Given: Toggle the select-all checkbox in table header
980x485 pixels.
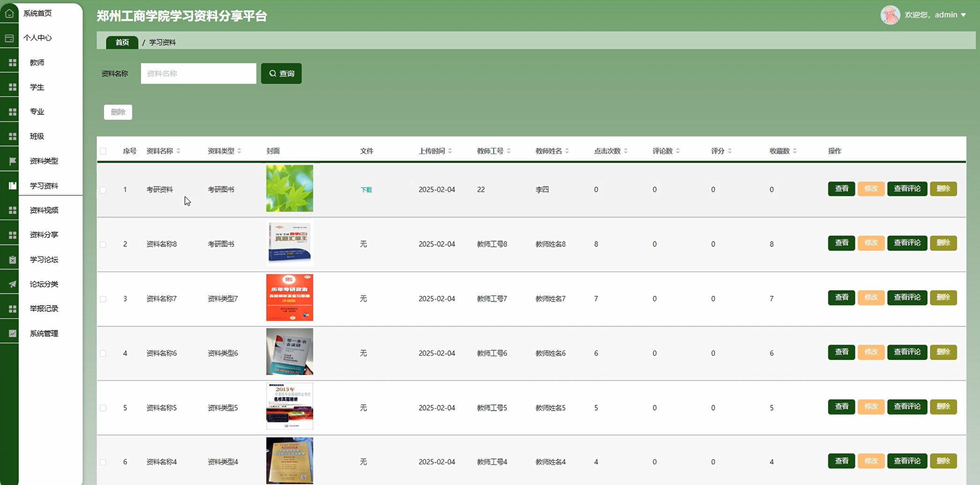Looking at the screenshot, I should click(103, 151).
